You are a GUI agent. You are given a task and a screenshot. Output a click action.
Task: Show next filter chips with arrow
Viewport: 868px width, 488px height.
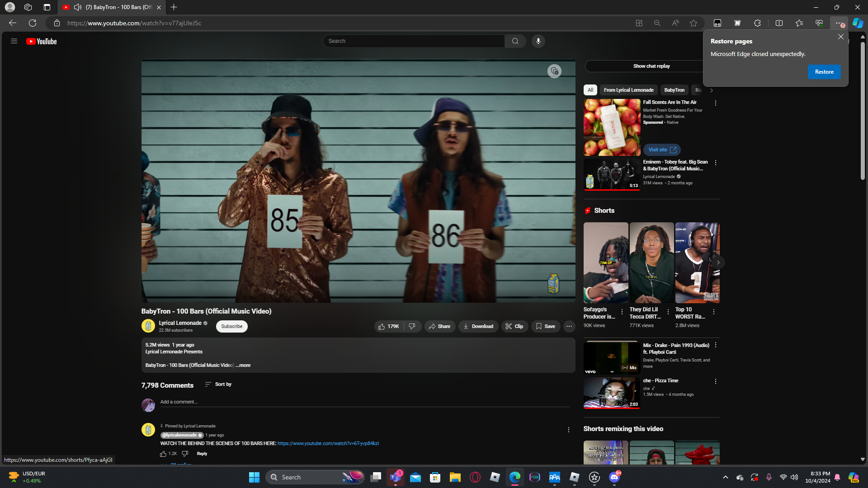[x=712, y=90]
